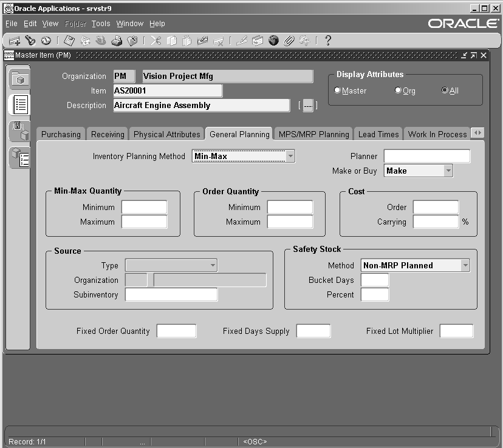This screenshot has height=448, width=503.
Task: Open the Window menu
Action: point(129,24)
